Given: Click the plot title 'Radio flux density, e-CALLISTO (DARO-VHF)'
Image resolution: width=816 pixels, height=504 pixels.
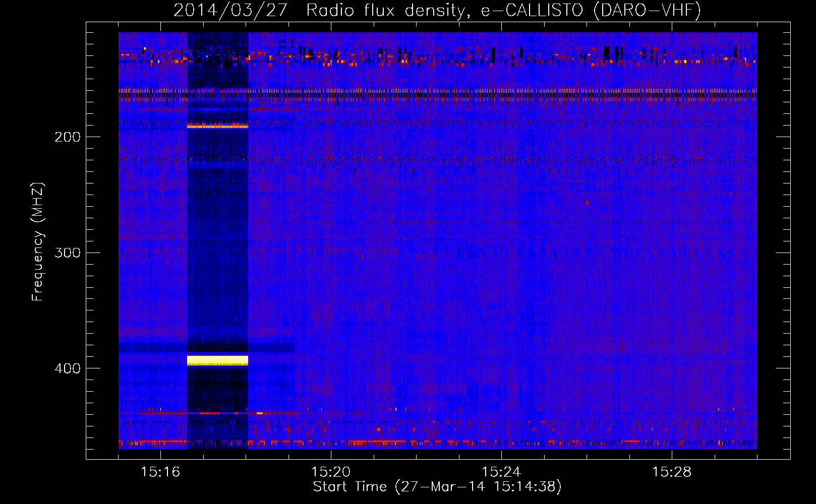Looking at the screenshot, I should 503,11.
